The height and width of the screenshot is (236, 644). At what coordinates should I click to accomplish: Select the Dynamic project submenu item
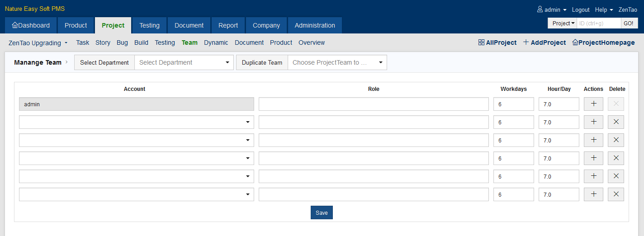[216, 42]
